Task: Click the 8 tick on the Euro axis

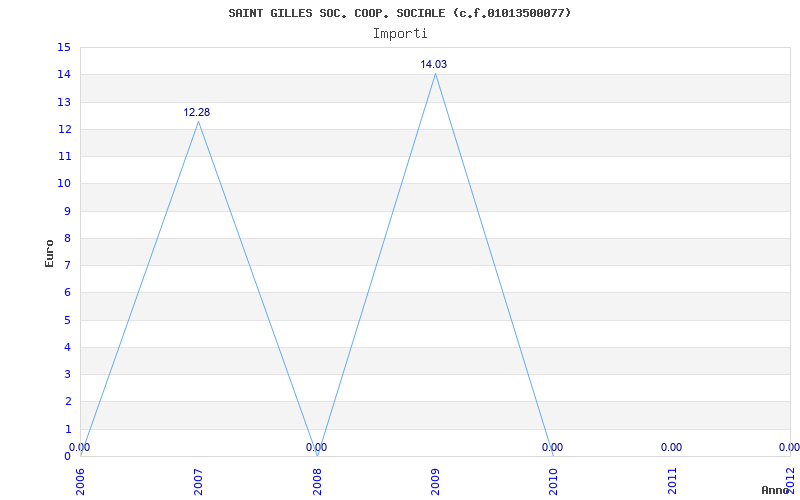Action: coord(67,238)
